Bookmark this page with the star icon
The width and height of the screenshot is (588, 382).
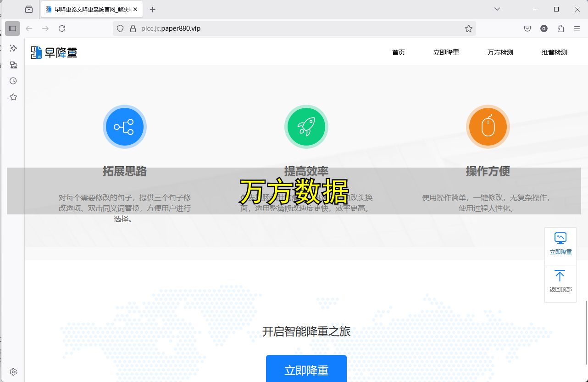click(469, 28)
